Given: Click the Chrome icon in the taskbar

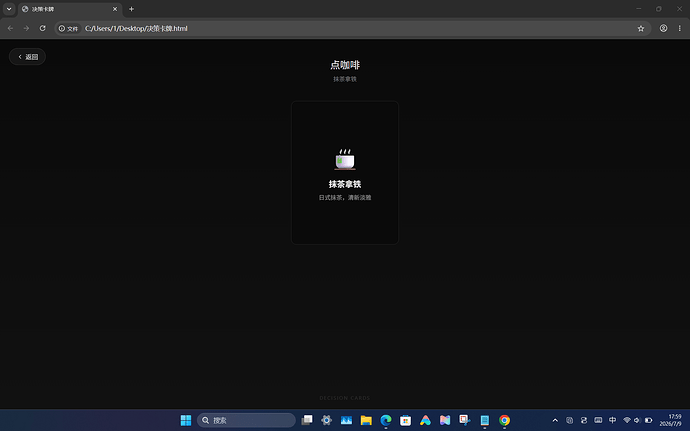Looking at the screenshot, I should click(504, 420).
